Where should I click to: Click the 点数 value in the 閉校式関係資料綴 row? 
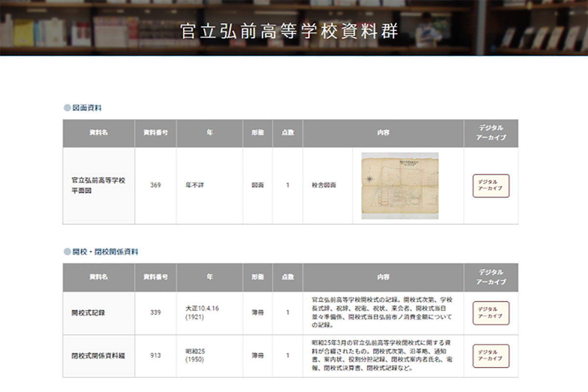point(288,356)
